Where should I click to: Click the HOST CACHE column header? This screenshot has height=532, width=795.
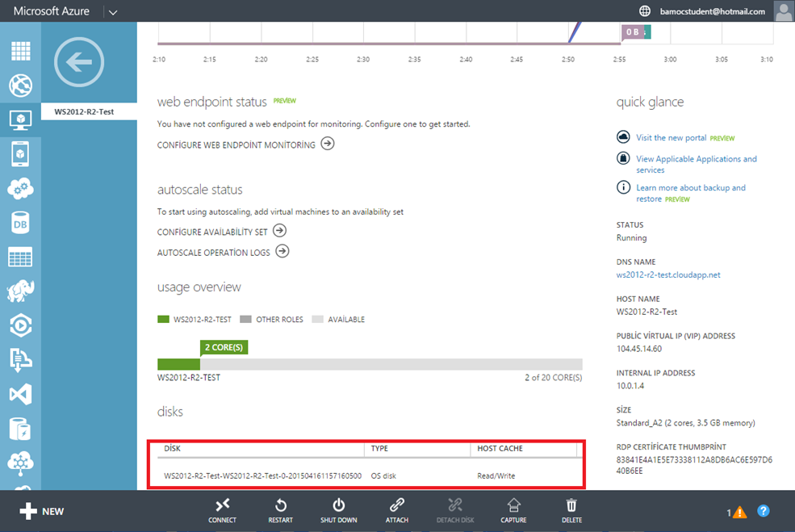coord(500,448)
